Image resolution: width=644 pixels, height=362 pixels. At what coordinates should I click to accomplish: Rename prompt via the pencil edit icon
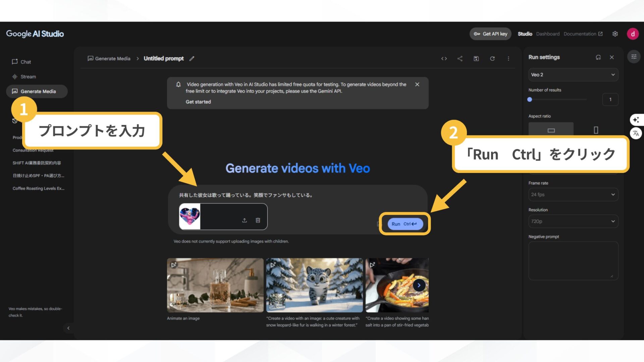(x=192, y=58)
